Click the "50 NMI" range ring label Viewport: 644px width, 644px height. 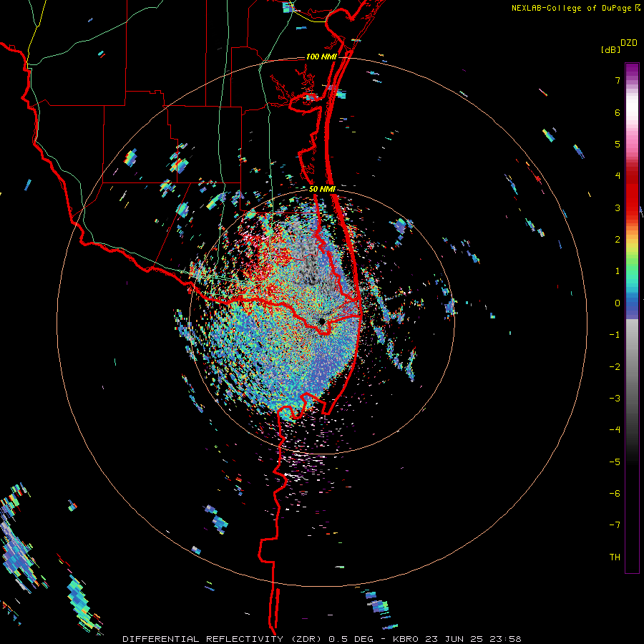coord(323,189)
